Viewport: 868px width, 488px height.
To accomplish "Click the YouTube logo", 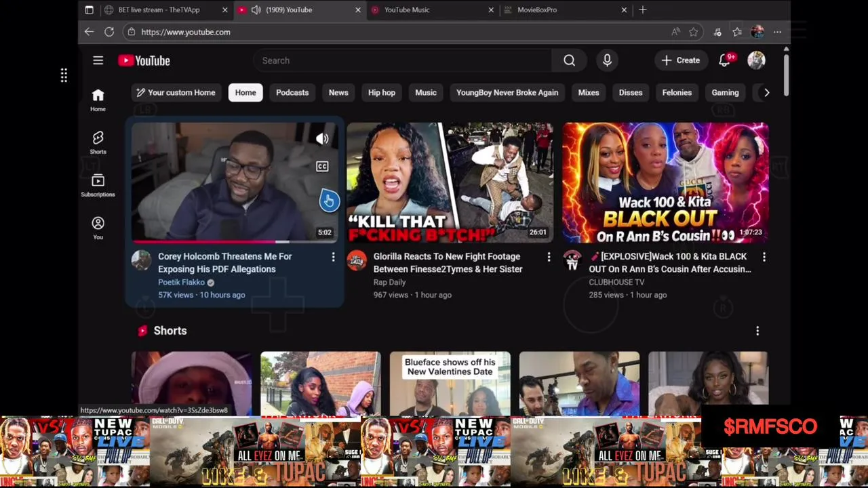I will 144,60.
